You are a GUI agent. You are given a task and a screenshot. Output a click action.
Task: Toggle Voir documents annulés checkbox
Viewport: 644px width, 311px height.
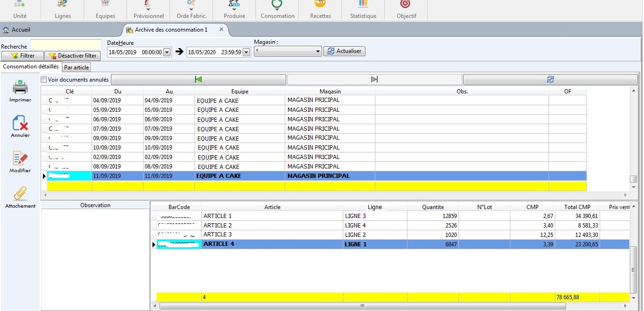[44, 80]
